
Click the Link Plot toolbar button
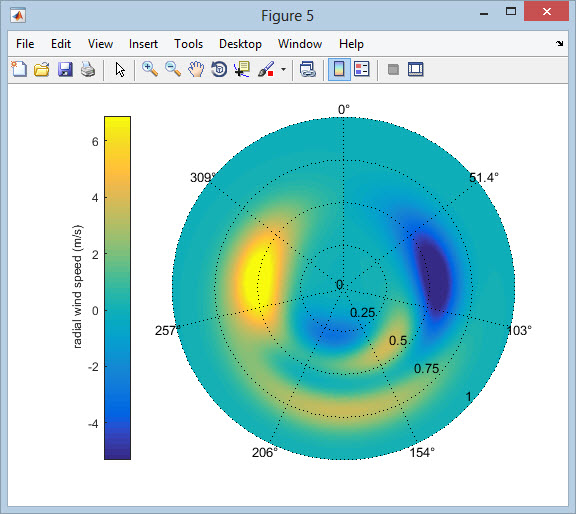click(x=307, y=69)
